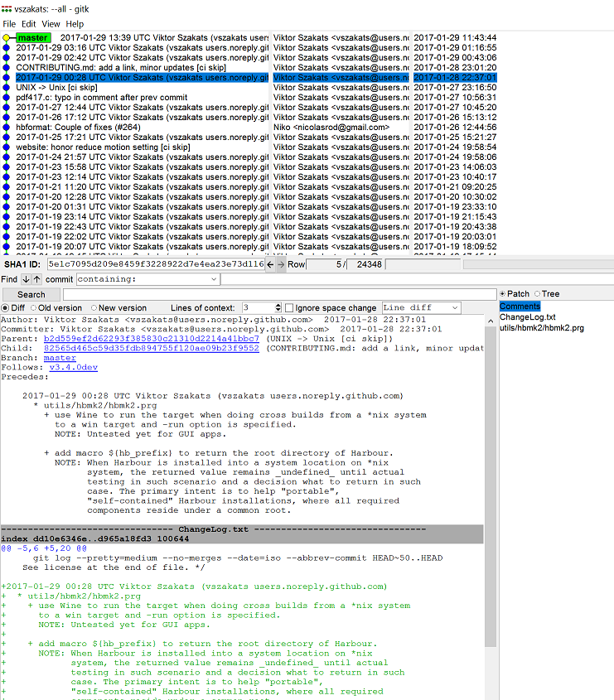The height and width of the screenshot is (700, 614).
Task: Click the Find previous up-arrow button
Action: [x=36, y=279]
